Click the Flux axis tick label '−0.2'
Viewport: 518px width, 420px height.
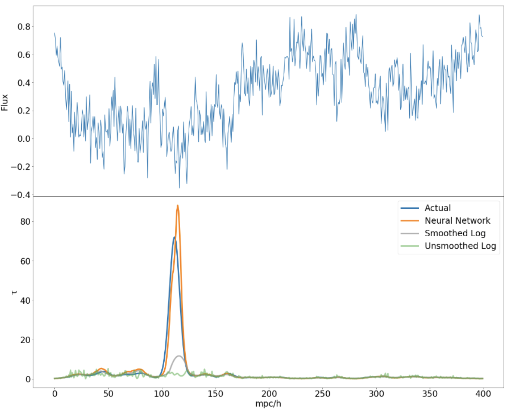pyautogui.click(x=20, y=167)
